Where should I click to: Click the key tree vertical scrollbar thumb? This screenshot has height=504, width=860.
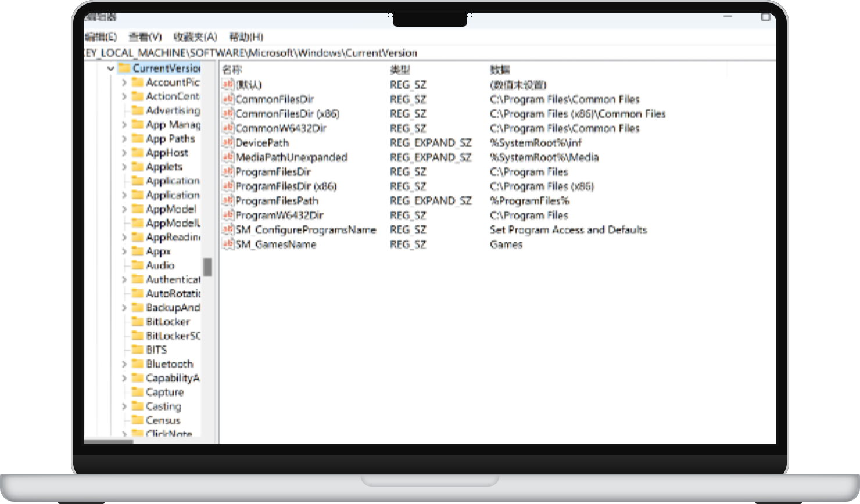(207, 267)
